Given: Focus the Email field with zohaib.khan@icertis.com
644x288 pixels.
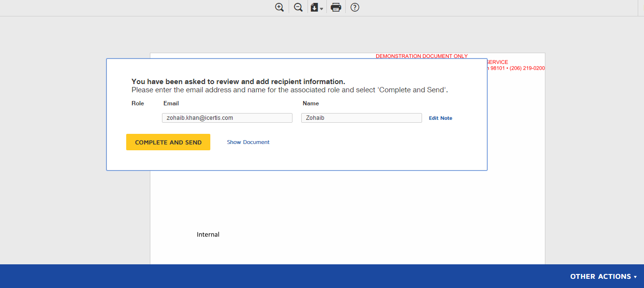Looking at the screenshot, I should (227, 118).
